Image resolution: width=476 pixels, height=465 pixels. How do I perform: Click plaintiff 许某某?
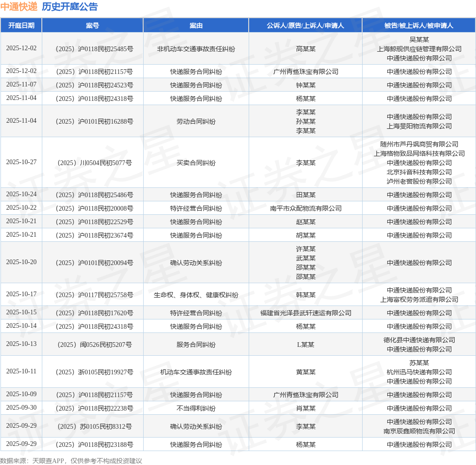[306, 249]
